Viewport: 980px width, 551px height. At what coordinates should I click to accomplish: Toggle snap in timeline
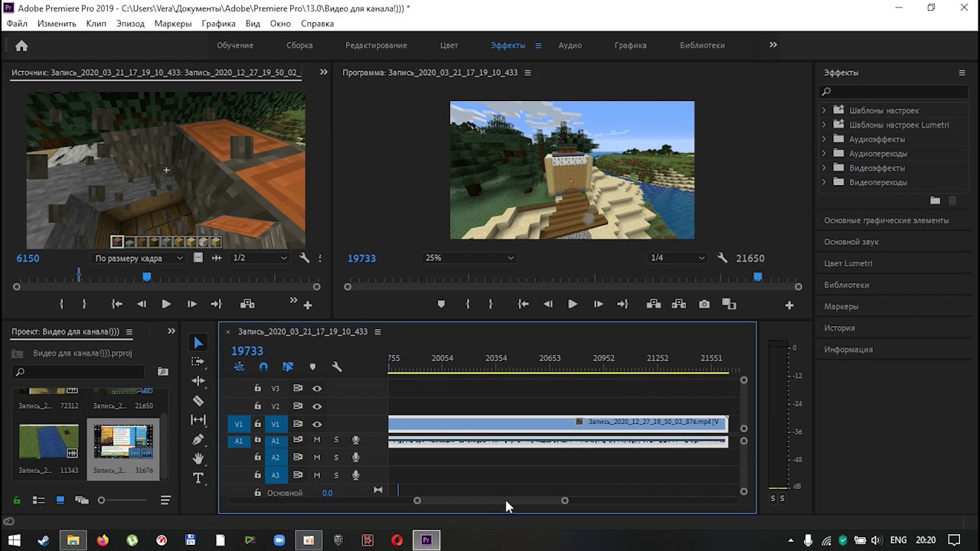tap(263, 367)
